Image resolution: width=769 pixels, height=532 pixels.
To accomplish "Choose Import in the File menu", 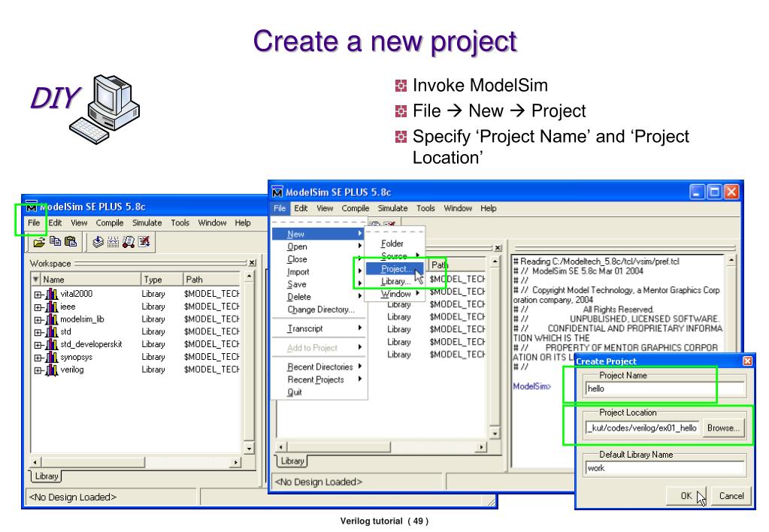I will tap(318, 272).
